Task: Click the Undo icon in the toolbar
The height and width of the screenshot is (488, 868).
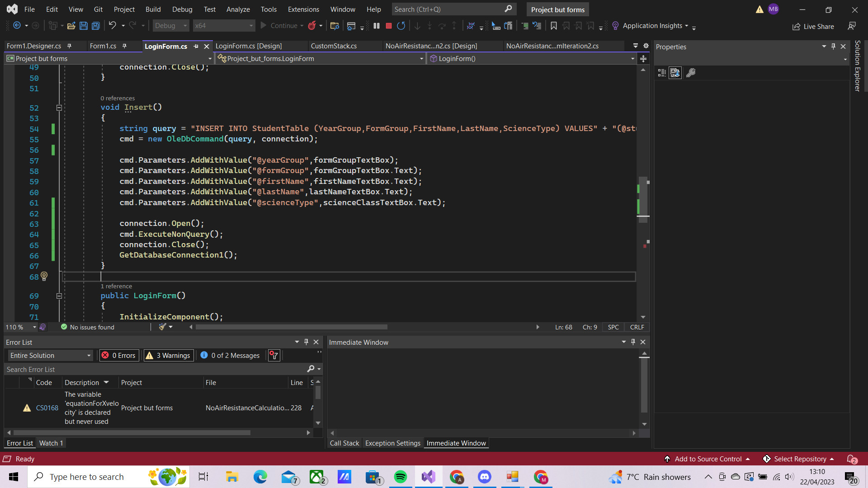Action: (113, 26)
